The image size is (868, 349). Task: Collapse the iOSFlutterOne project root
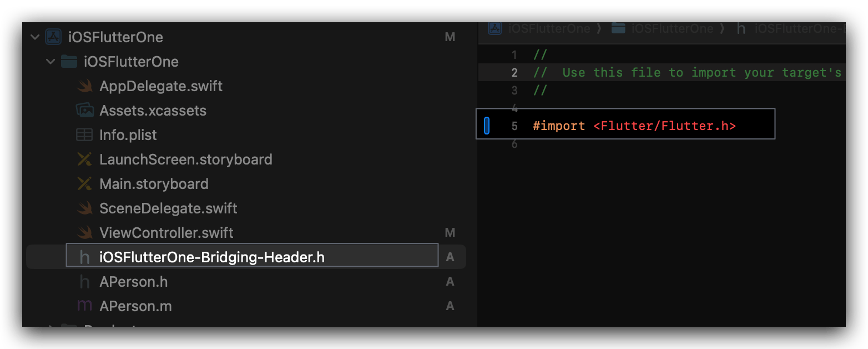click(x=35, y=37)
